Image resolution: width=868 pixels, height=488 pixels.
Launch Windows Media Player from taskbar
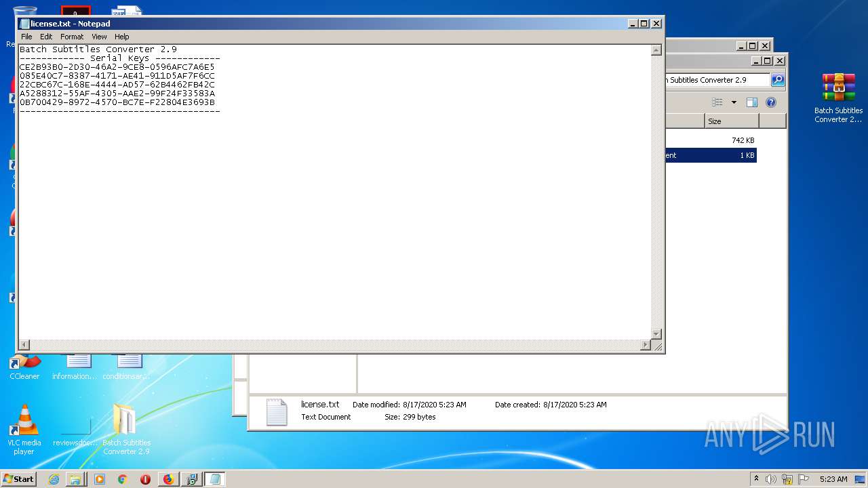[x=100, y=479]
